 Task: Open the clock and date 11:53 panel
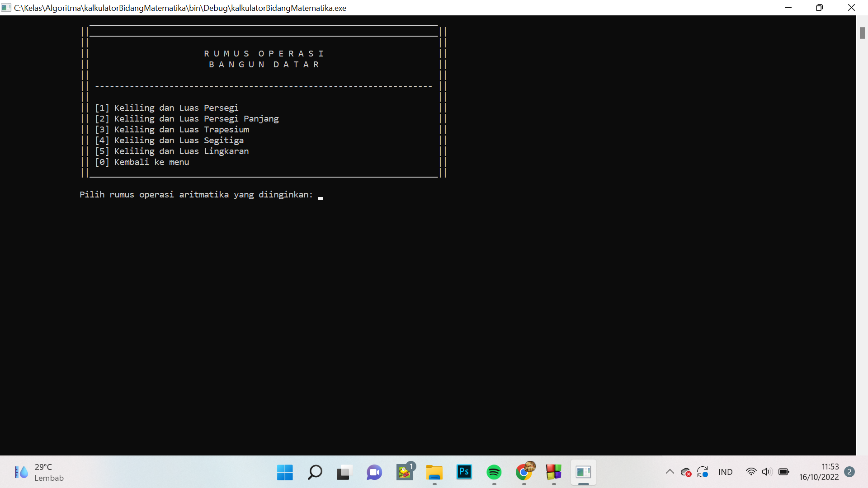coord(819,472)
